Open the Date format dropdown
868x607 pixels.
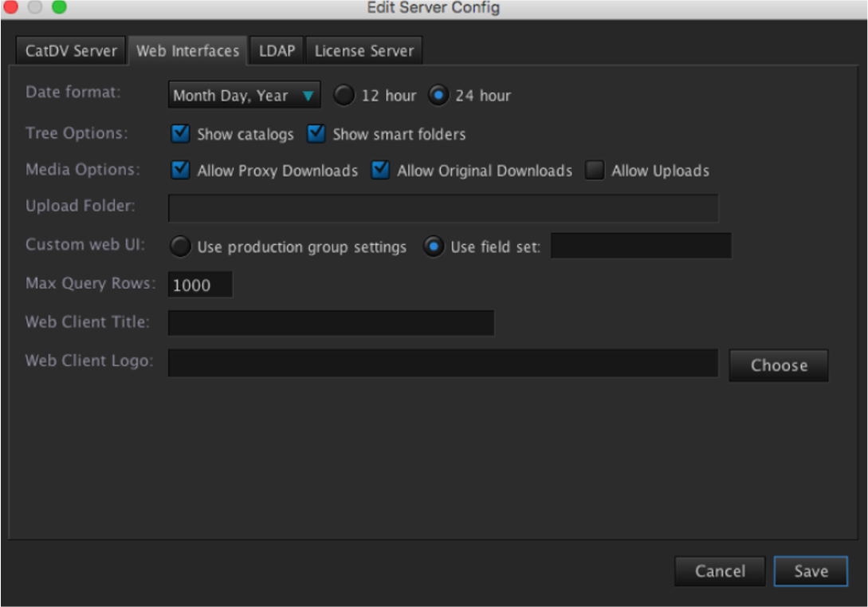[244, 96]
